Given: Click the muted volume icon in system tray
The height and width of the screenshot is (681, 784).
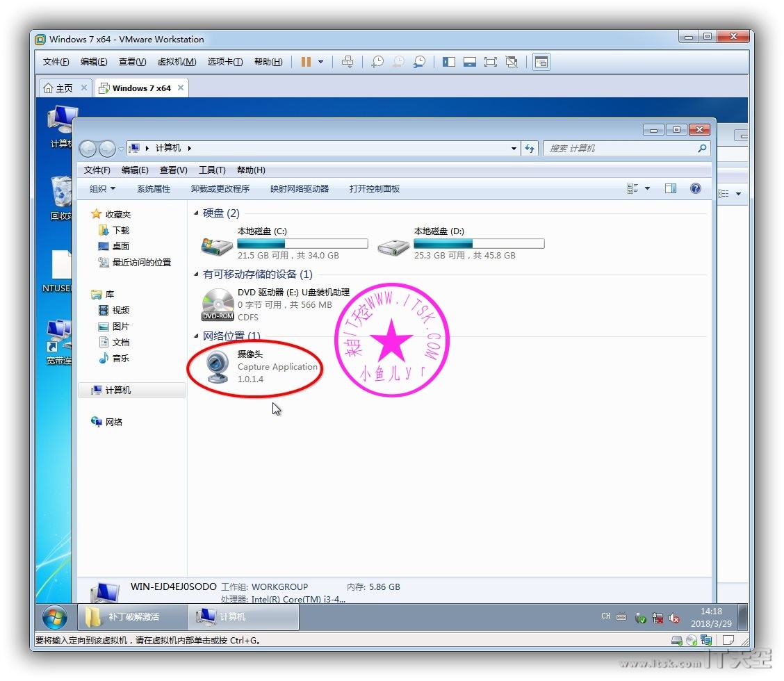Looking at the screenshot, I should click(x=673, y=618).
